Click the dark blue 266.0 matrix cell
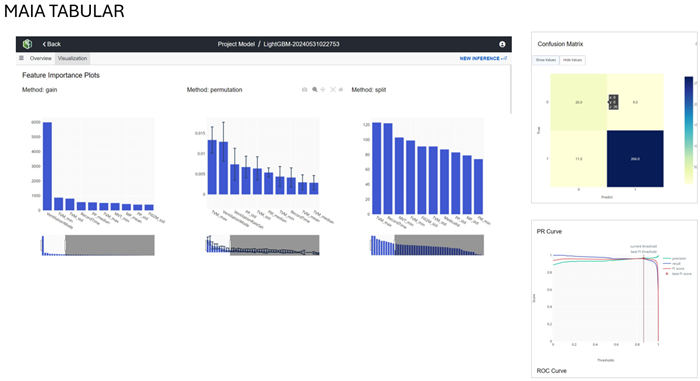The image size is (700, 381). pos(635,159)
